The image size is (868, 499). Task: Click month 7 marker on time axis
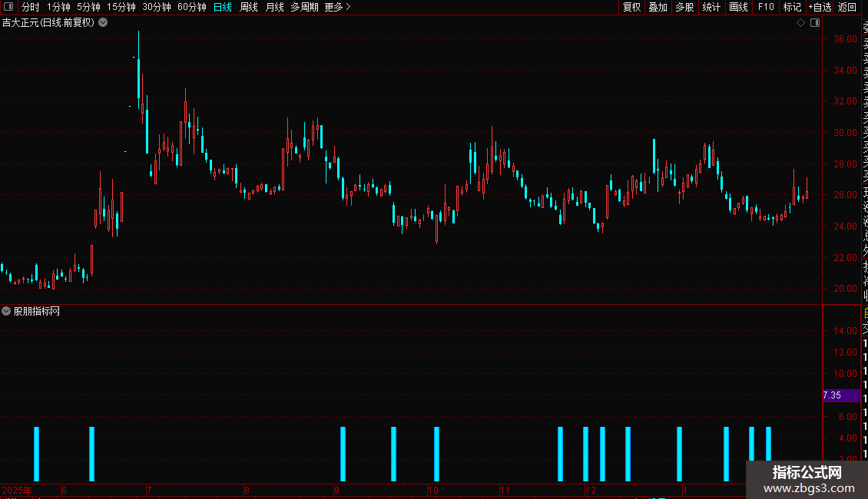click(149, 490)
